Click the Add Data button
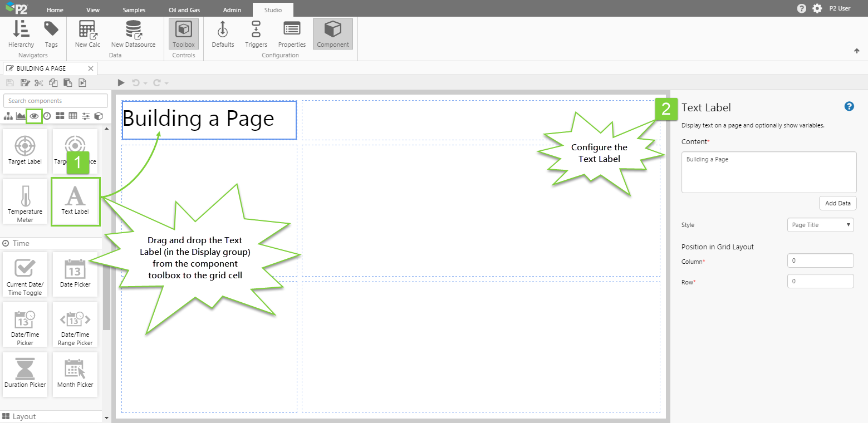 click(x=837, y=203)
